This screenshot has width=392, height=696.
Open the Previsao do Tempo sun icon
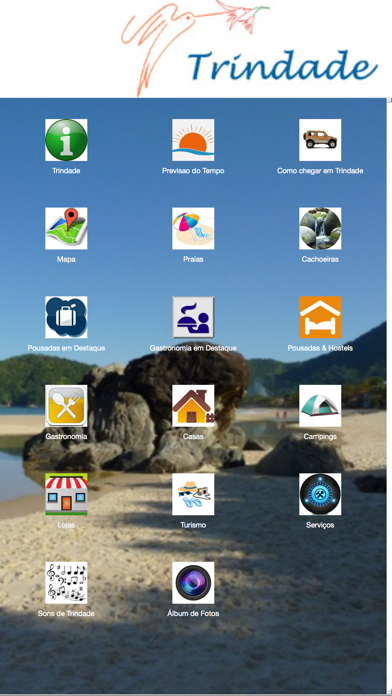(193, 140)
